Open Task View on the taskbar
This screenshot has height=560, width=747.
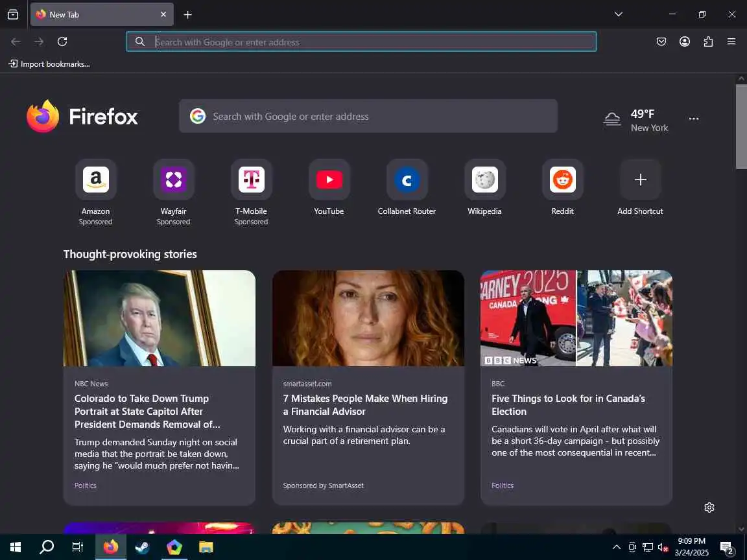(77, 546)
